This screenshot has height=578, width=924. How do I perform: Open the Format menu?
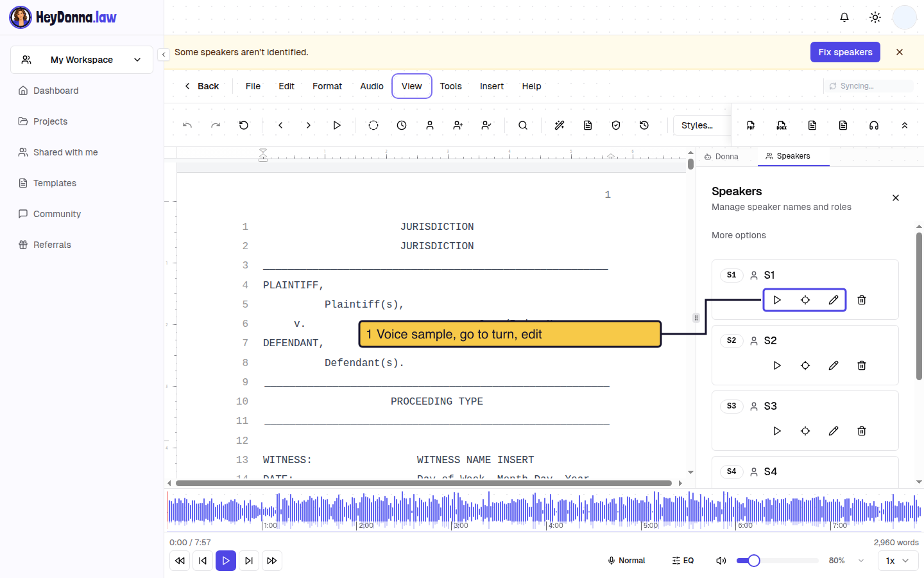pos(327,86)
